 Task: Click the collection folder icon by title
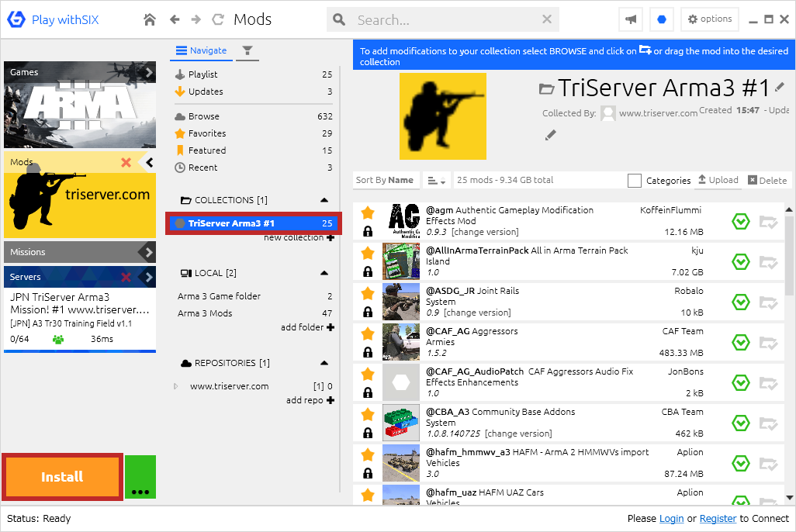[x=546, y=89]
